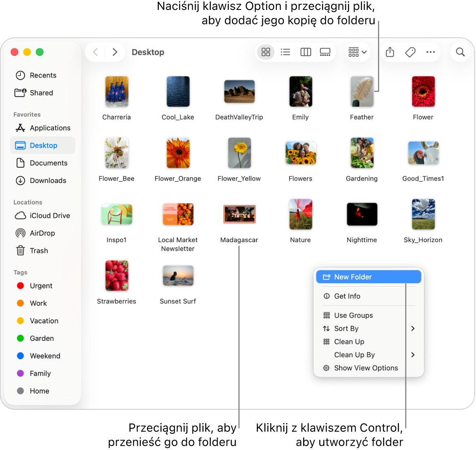This screenshot has height=450, width=476.
Task: Open Trash from the sidebar
Action: click(x=38, y=250)
